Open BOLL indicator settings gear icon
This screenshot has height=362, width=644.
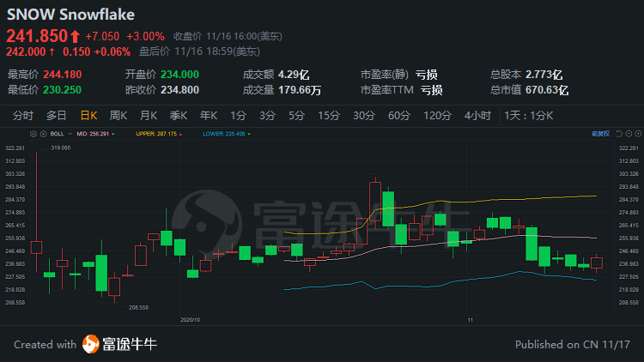tap(33, 134)
